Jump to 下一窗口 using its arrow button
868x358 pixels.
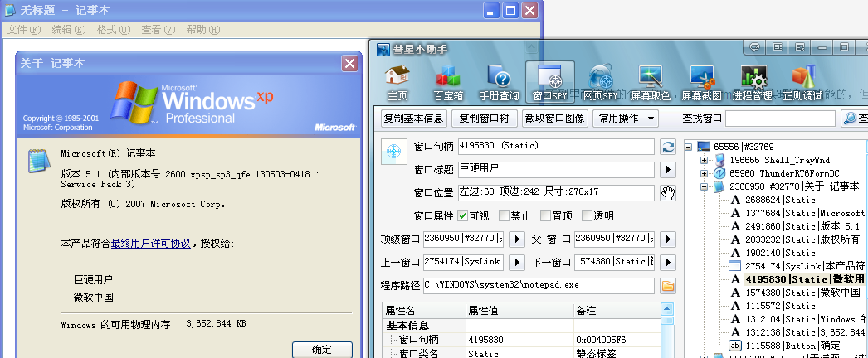(668, 263)
